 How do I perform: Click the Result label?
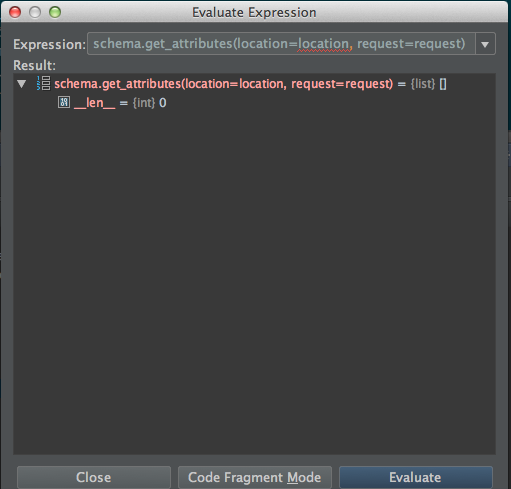(x=34, y=65)
